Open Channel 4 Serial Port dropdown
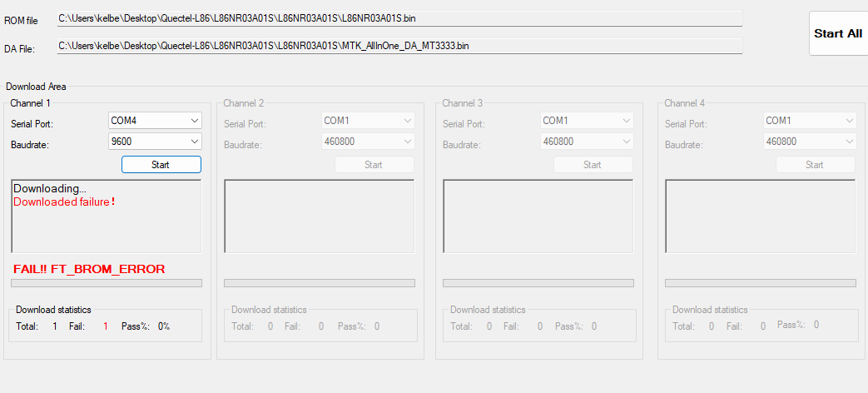This screenshot has width=868, height=393. point(810,121)
